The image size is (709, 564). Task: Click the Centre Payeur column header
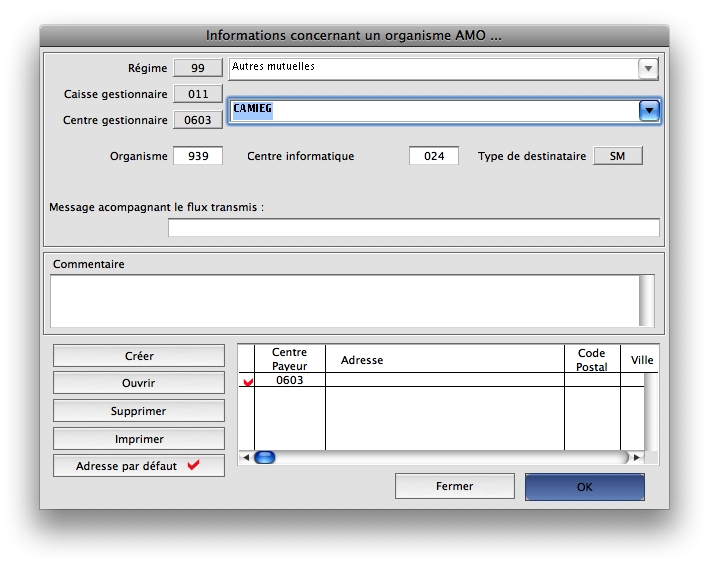point(289,359)
